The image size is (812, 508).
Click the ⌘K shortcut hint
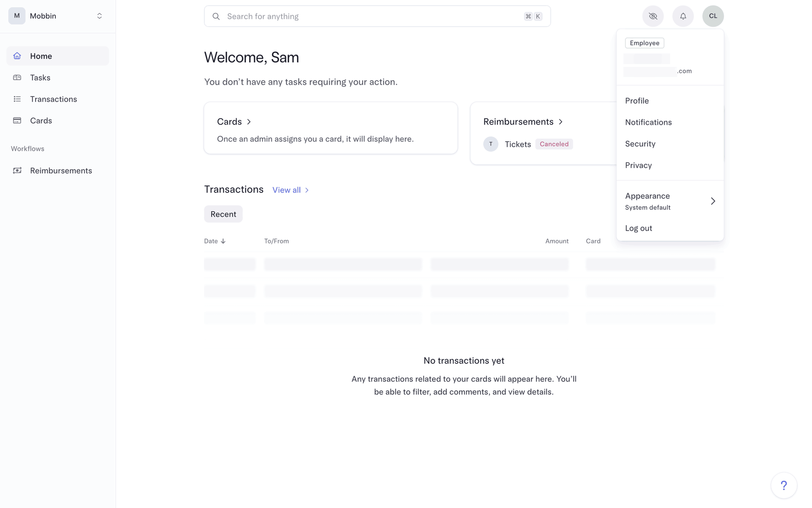pyautogui.click(x=533, y=17)
